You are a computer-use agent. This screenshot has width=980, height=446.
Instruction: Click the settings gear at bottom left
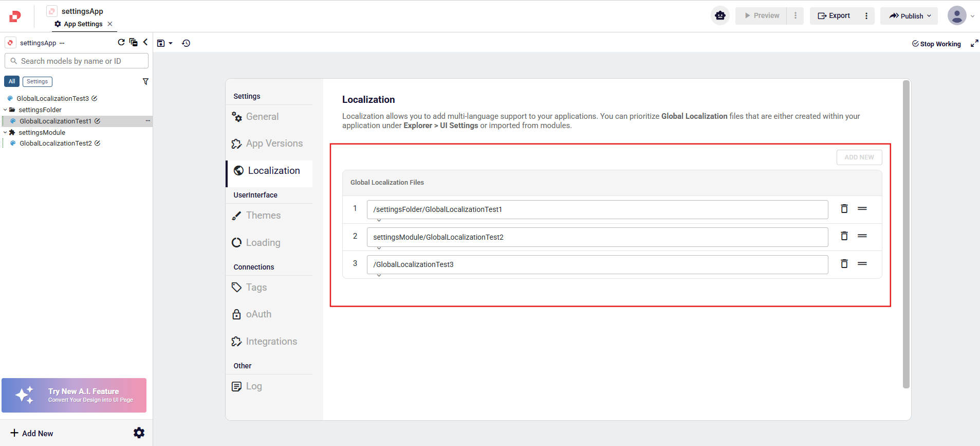pos(139,433)
